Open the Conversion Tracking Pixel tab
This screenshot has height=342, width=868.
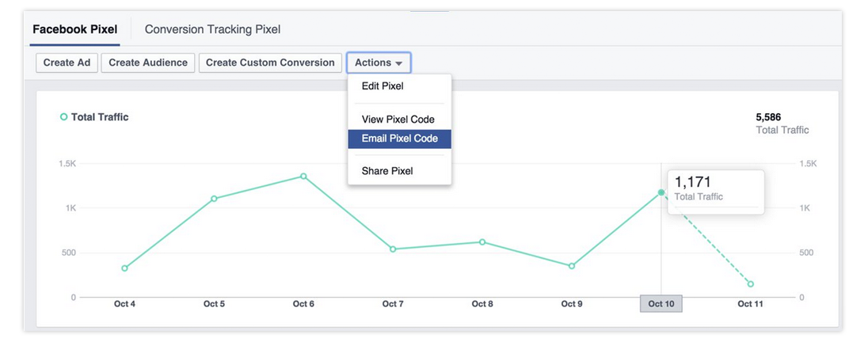pyautogui.click(x=212, y=29)
